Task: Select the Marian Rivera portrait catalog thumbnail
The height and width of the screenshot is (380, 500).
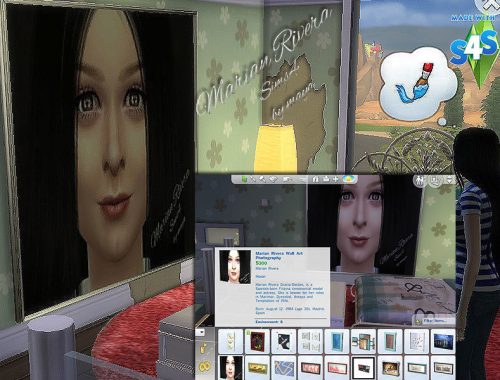Action: (231, 368)
